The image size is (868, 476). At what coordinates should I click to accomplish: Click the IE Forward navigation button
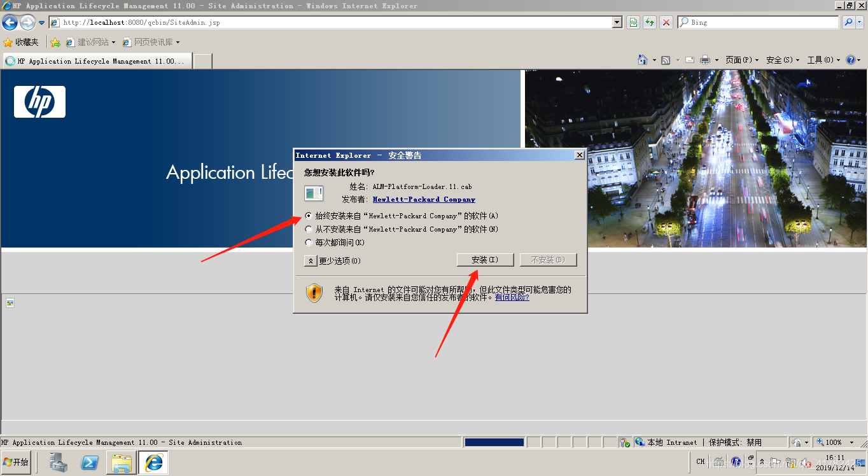point(27,22)
